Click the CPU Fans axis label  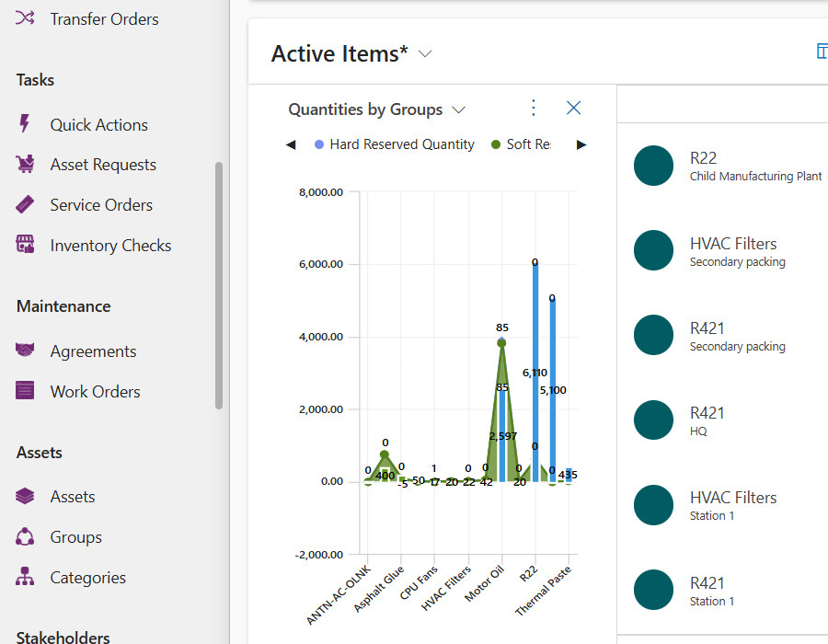pos(419,582)
